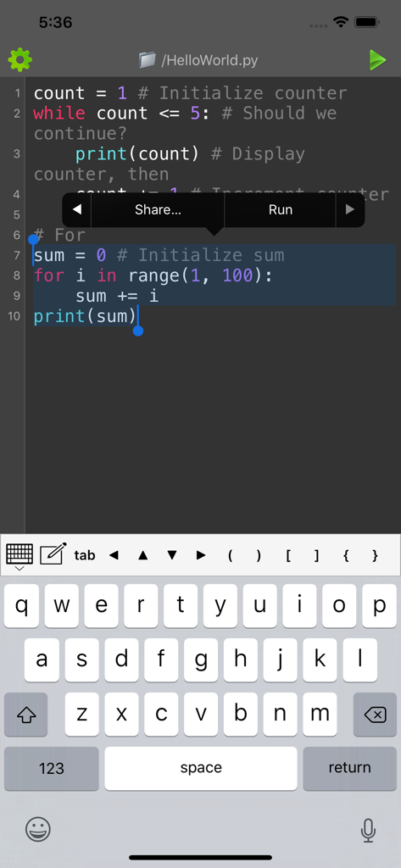
Task: Tap the z key
Action: (81, 714)
